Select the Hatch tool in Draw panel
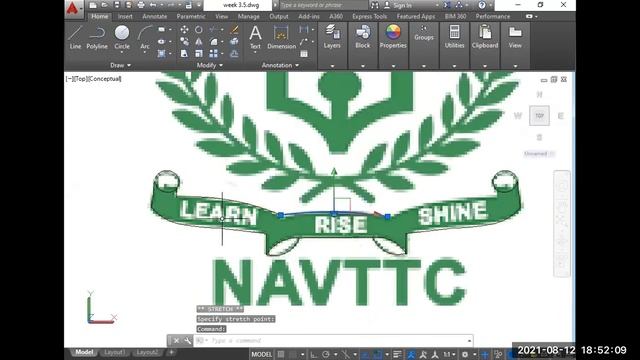This screenshot has width=640, height=360. click(162, 53)
